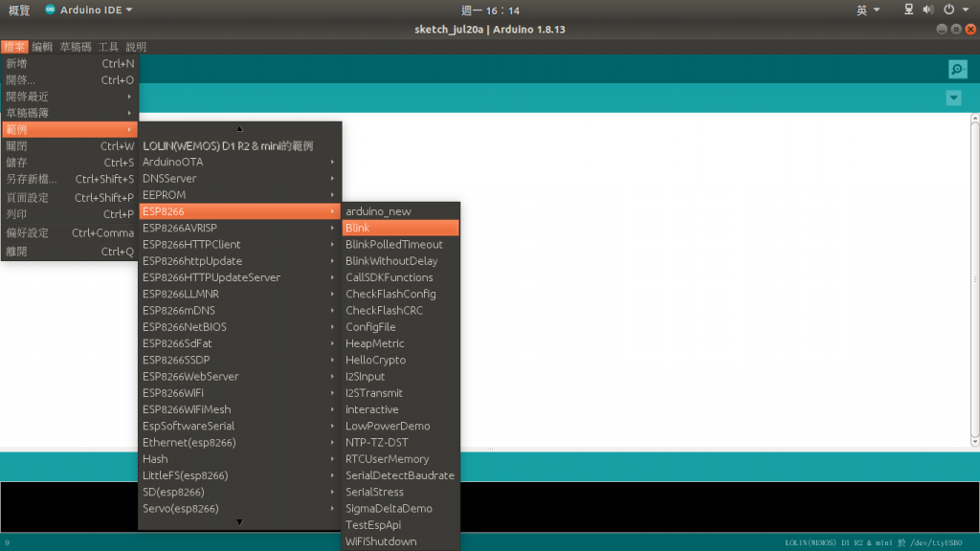Choose 離開 to quit the IDE
980x551 pixels.
pos(69,252)
